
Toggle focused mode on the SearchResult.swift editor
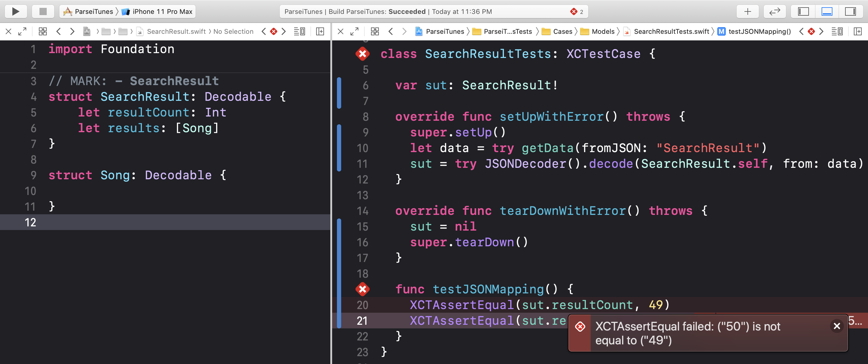click(x=22, y=31)
